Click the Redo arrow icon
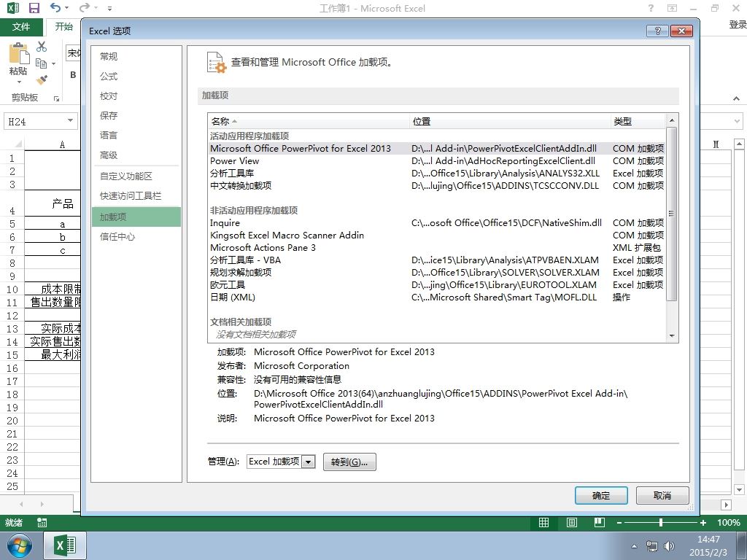747x560 pixels. point(85,7)
